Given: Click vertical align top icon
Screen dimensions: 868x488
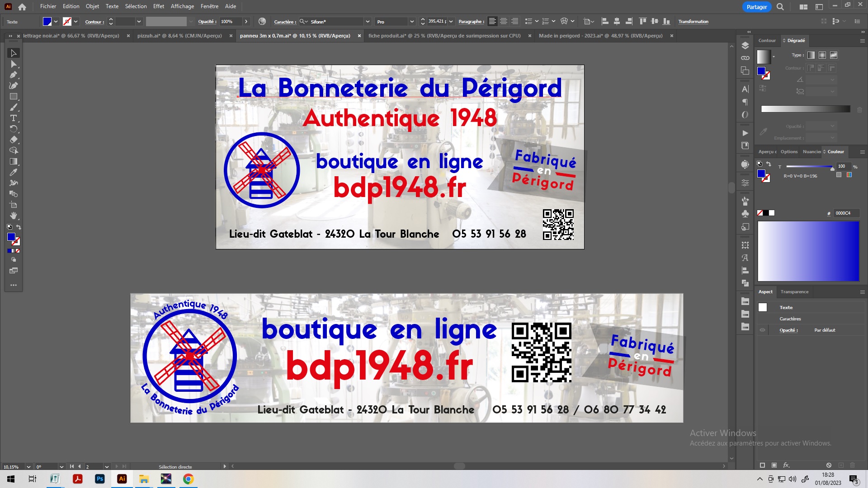Looking at the screenshot, I should (642, 21).
